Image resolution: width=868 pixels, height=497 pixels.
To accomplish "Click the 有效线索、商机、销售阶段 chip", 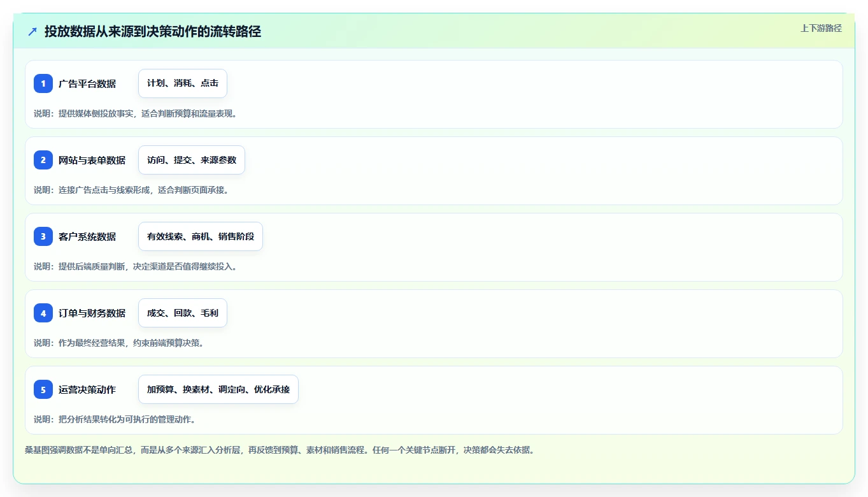I will point(201,236).
